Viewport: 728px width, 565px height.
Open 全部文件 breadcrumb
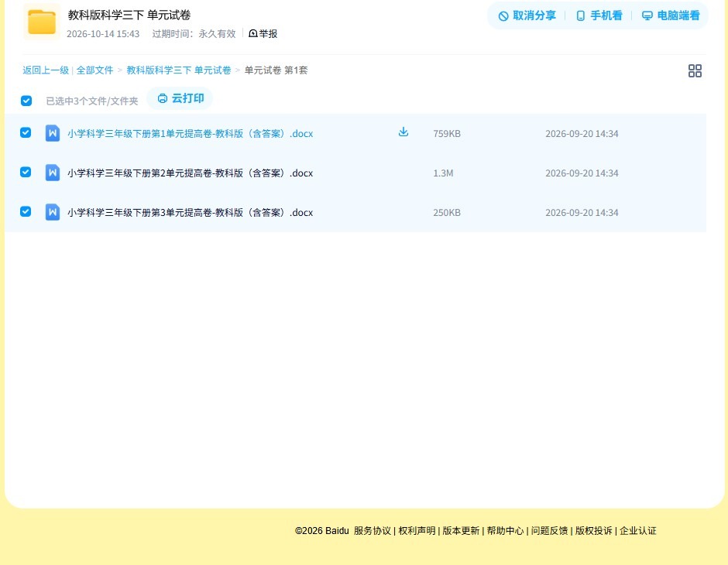click(x=94, y=70)
